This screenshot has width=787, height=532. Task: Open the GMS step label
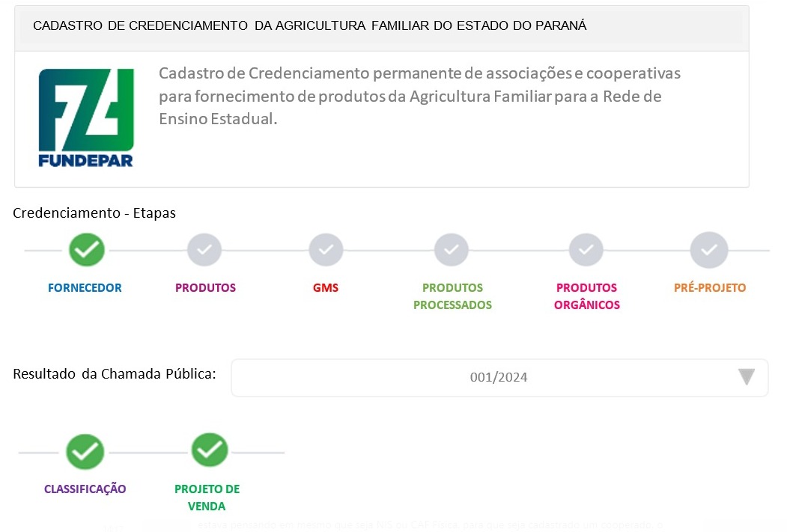(326, 288)
